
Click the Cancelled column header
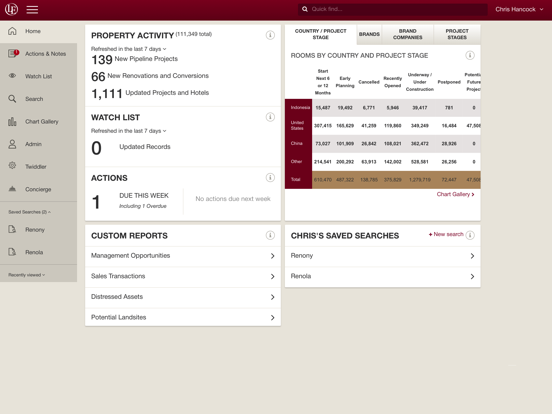click(x=369, y=82)
